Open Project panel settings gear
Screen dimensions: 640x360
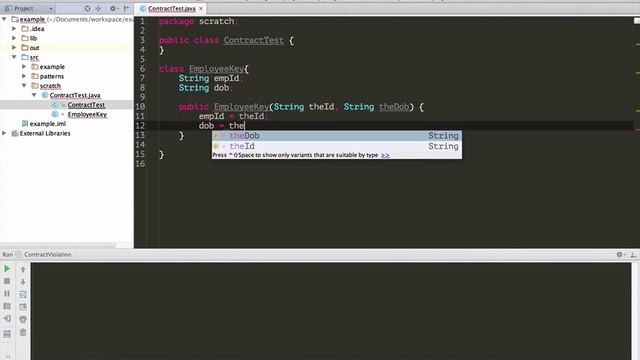pos(113,8)
